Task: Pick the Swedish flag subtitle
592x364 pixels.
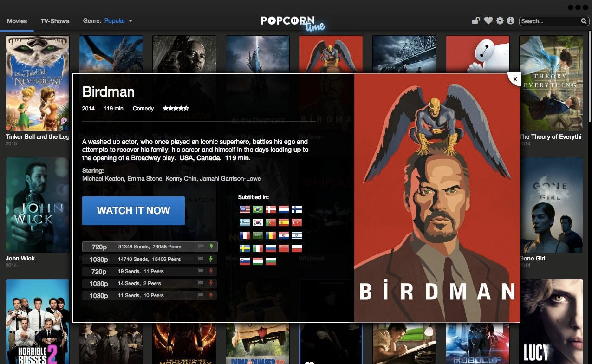Action: pos(245,248)
